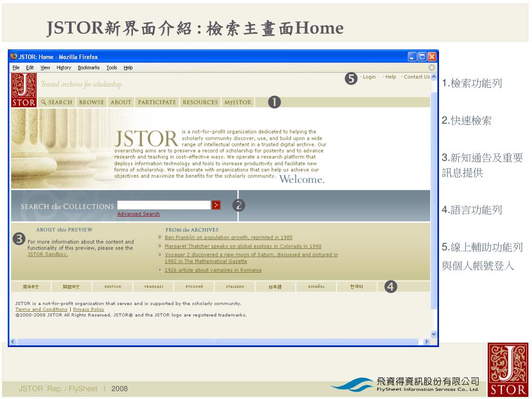Screen dimensions: 532x399
Task: Switch language to Traditional Chinese 繁體中文
Action: pos(71,287)
